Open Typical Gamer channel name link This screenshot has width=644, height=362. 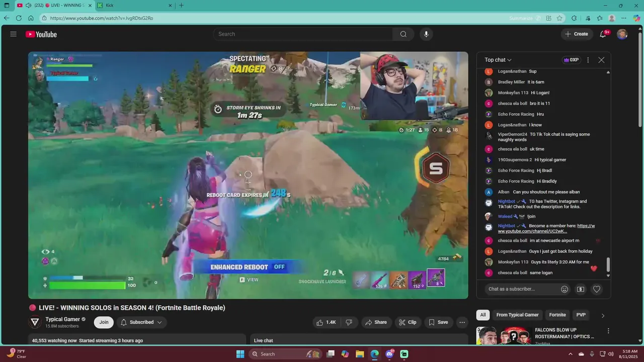63,319
